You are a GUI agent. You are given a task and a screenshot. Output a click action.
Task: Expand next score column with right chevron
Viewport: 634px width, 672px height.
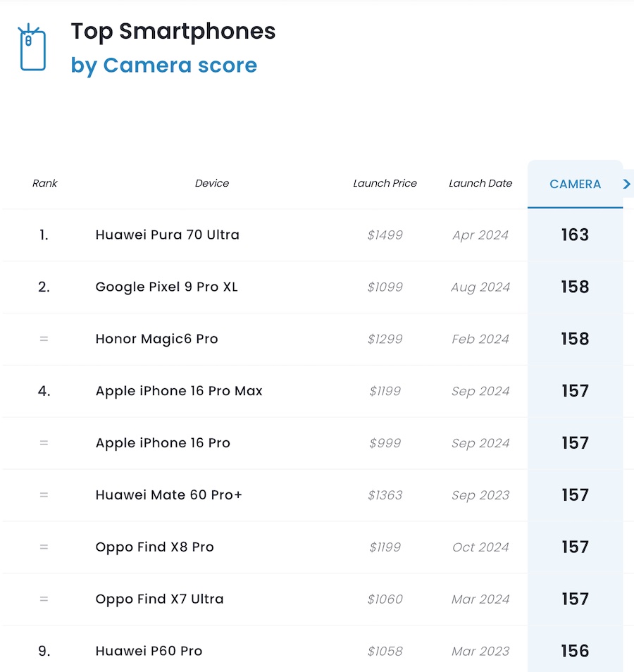tap(626, 184)
